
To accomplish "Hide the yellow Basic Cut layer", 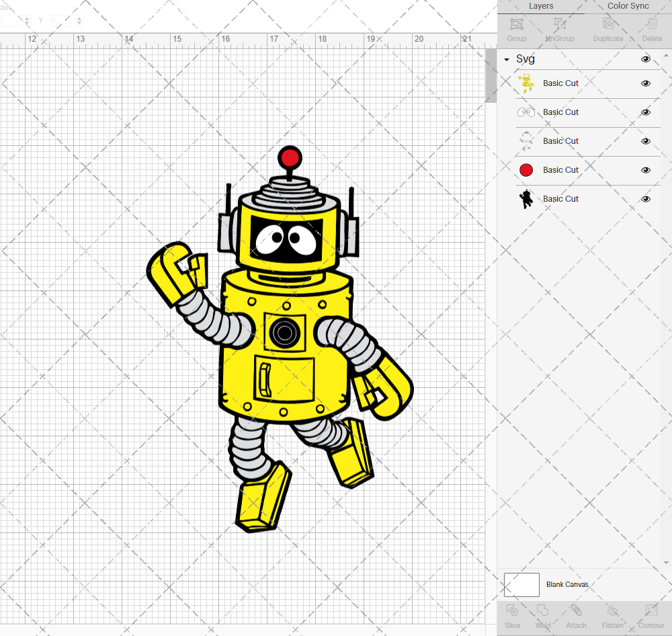I will coord(645,83).
